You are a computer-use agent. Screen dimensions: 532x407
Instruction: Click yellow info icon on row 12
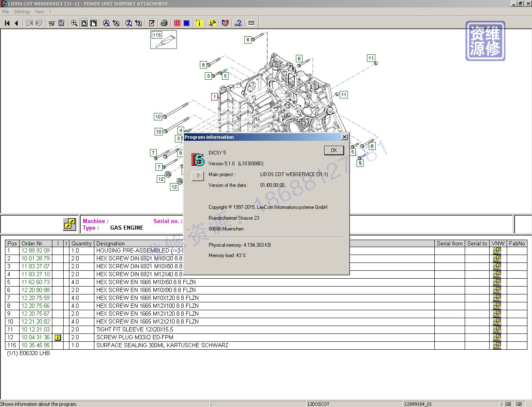click(58, 338)
